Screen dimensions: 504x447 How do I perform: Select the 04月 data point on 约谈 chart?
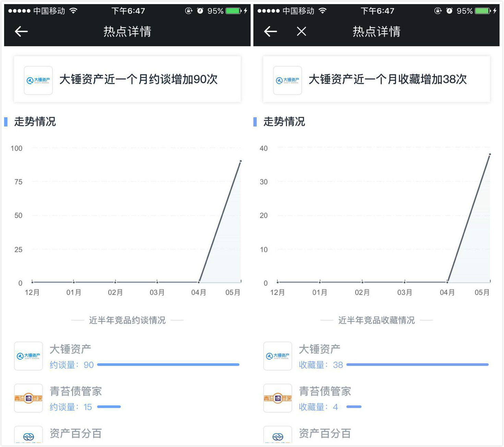click(199, 282)
